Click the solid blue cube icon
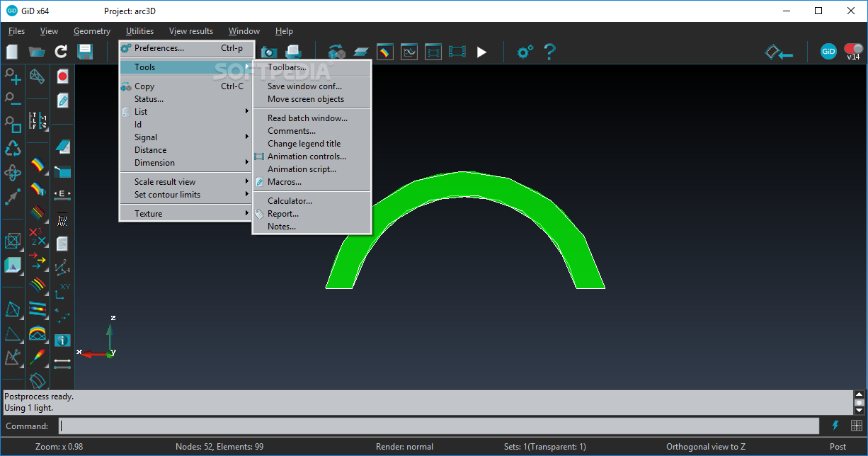868x456 pixels. (x=13, y=266)
